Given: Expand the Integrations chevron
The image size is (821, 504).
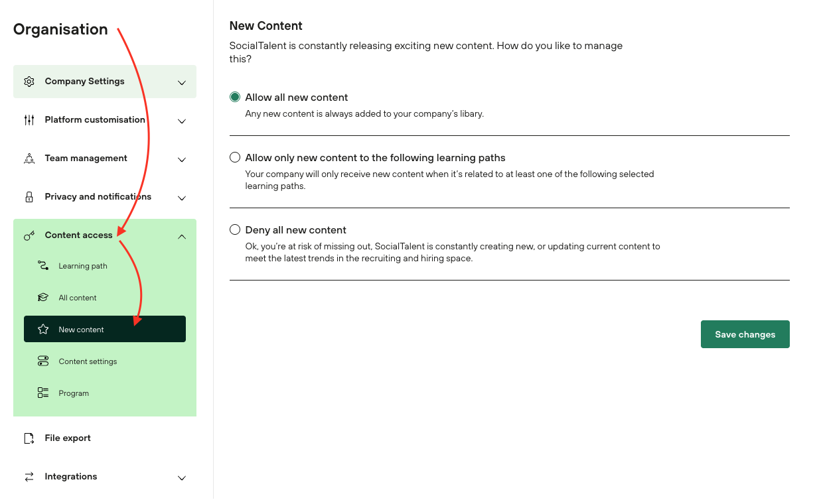Looking at the screenshot, I should click(182, 477).
